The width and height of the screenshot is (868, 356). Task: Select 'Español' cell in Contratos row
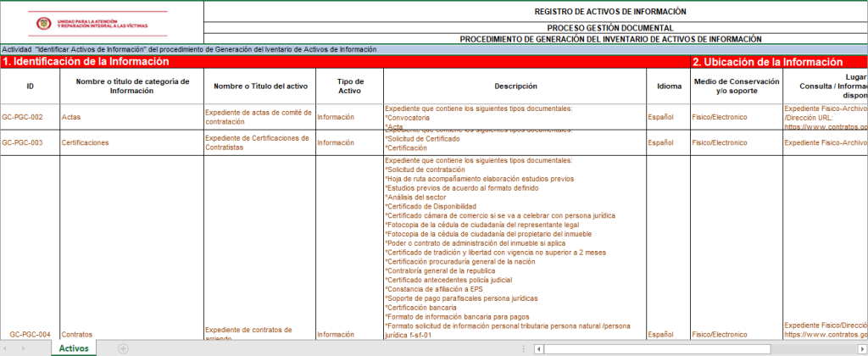tap(668, 248)
